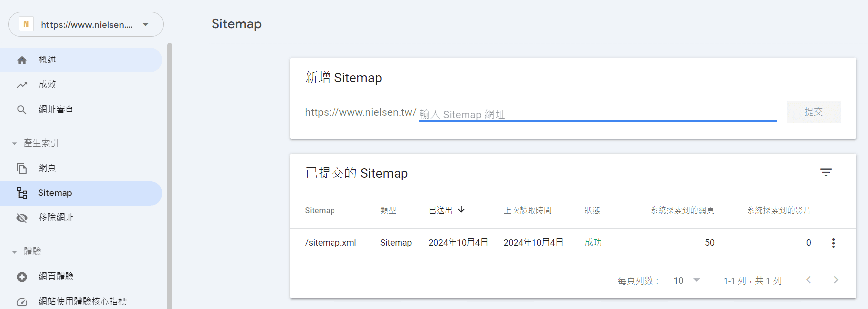Open the filter icon for submitted sitemaps

[826, 172]
